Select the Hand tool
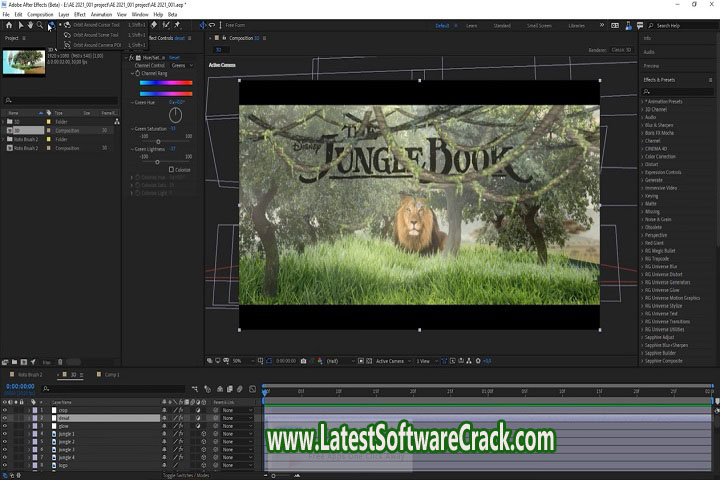The height and width of the screenshot is (480, 720). pos(30,25)
